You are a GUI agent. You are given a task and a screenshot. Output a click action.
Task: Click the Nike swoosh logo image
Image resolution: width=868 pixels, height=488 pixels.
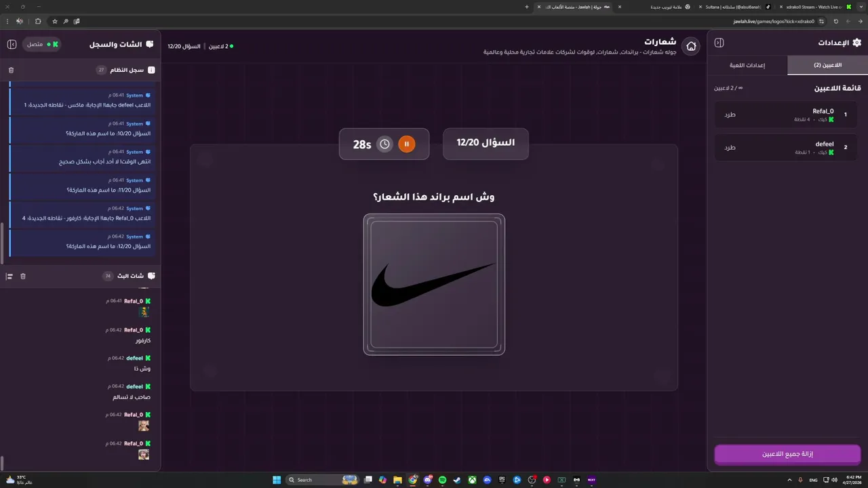[x=434, y=285]
